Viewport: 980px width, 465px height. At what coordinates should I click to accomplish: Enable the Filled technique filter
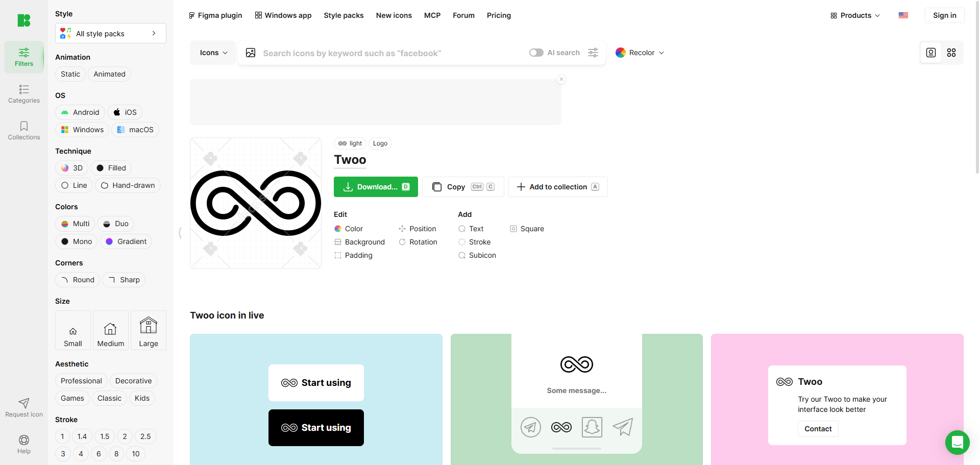[x=111, y=168]
